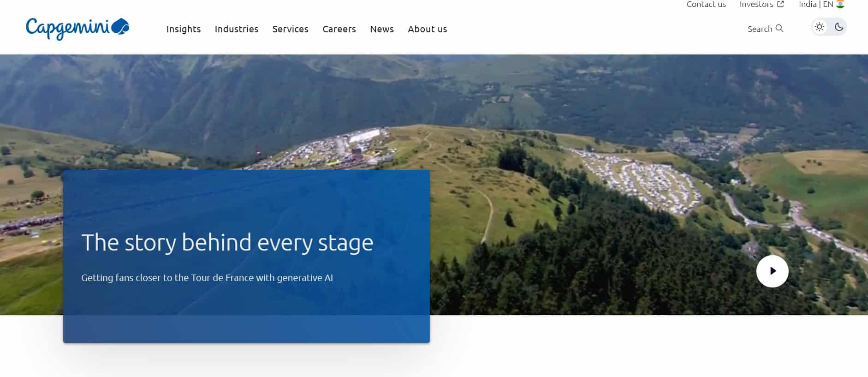Switch to dark mode moon icon
Screen dimensions: 868x377
[839, 27]
